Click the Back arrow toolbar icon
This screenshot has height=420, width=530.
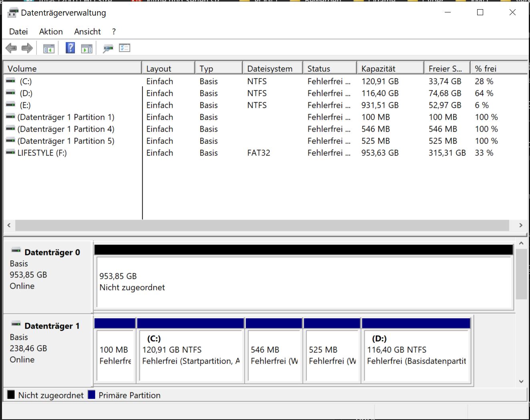pyautogui.click(x=11, y=48)
